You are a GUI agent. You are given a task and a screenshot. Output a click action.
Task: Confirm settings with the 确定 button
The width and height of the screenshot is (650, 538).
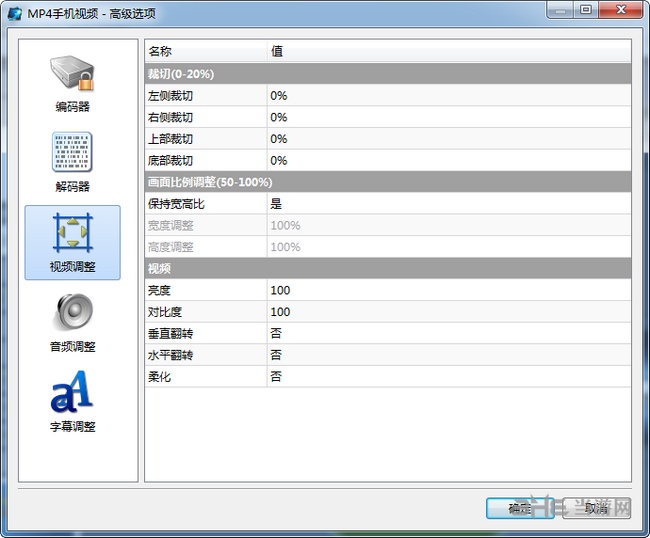pyautogui.click(x=520, y=508)
